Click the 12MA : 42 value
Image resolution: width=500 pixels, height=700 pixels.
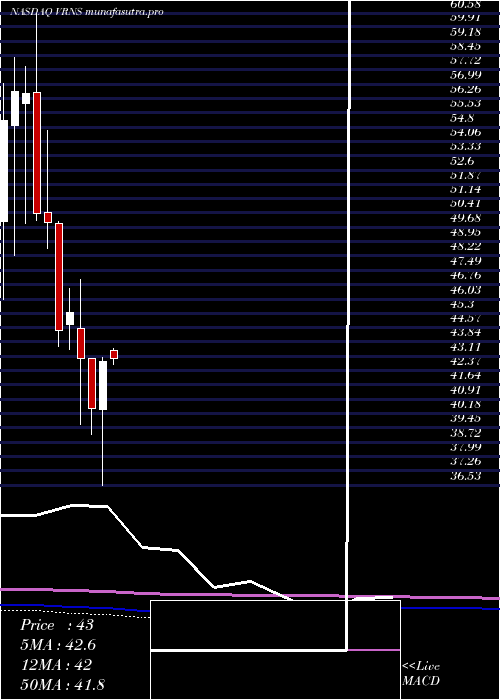pyautogui.click(x=56, y=665)
